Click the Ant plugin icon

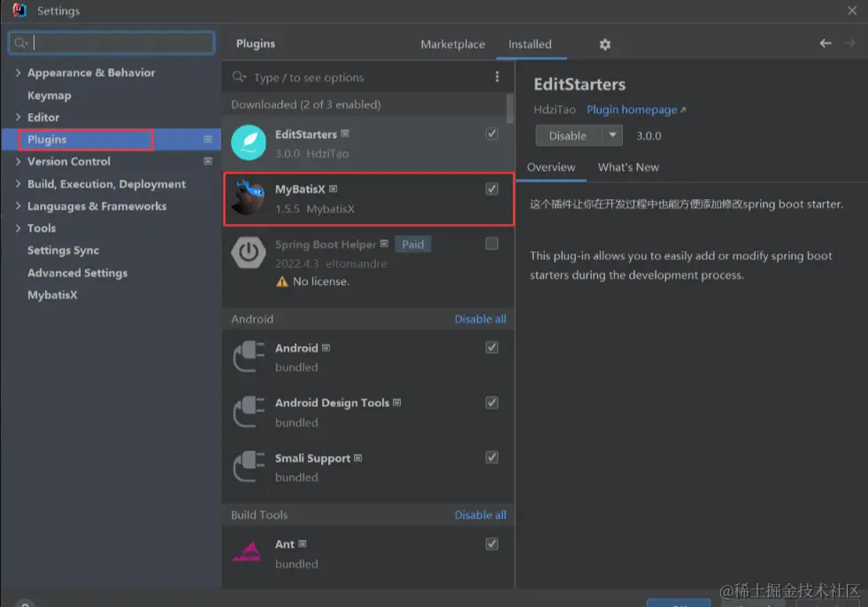coord(246,552)
